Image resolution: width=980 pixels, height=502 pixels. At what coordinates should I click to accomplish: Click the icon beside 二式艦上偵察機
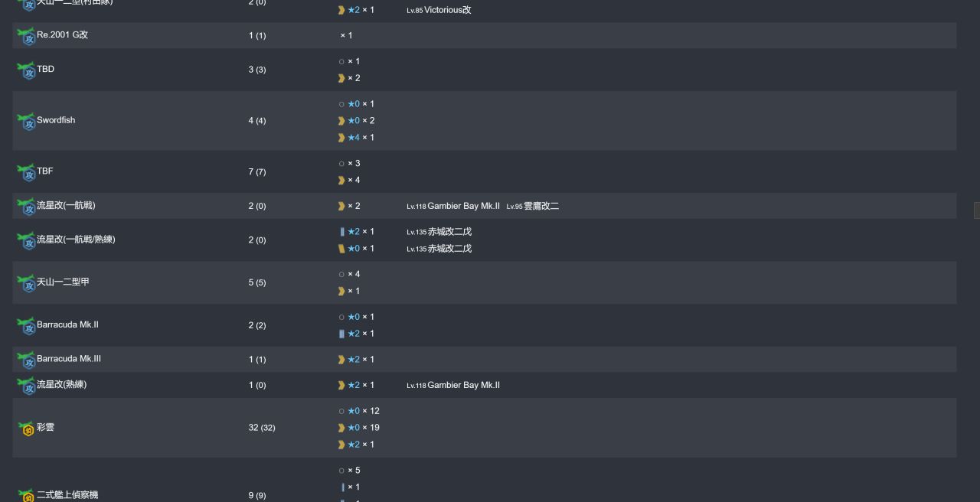[x=27, y=495]
